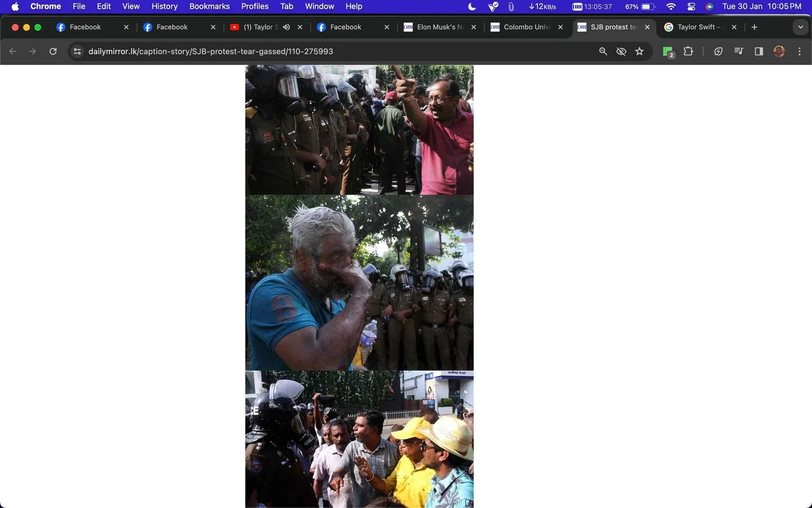
Task: Go back to previous page
Action: (x=13, y=51)
